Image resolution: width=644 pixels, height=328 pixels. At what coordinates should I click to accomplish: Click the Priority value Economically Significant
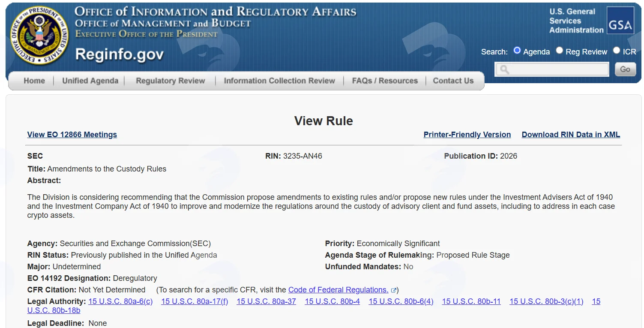tap(398, 244)
